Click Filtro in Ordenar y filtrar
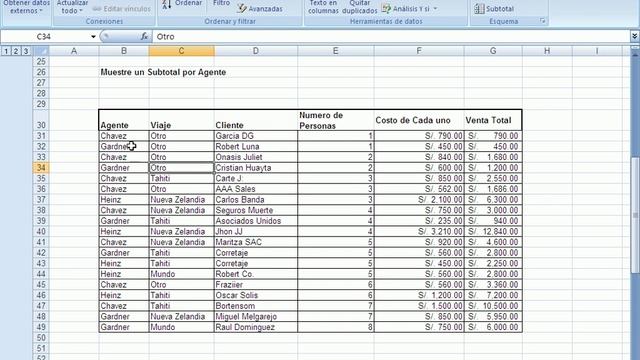Image resolution: width=640 pixels, height=360 pixels. click(x=222, y=4)
